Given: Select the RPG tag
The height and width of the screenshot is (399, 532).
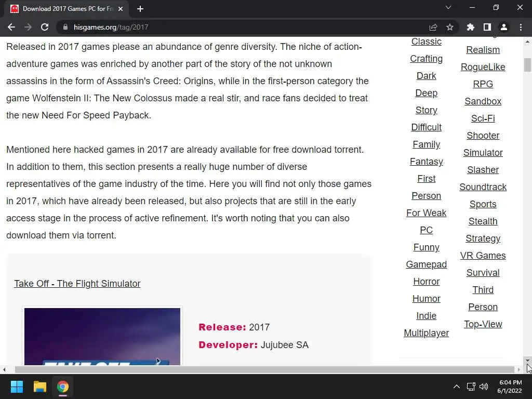Looking at the screenshot, I should click(483, 84).
